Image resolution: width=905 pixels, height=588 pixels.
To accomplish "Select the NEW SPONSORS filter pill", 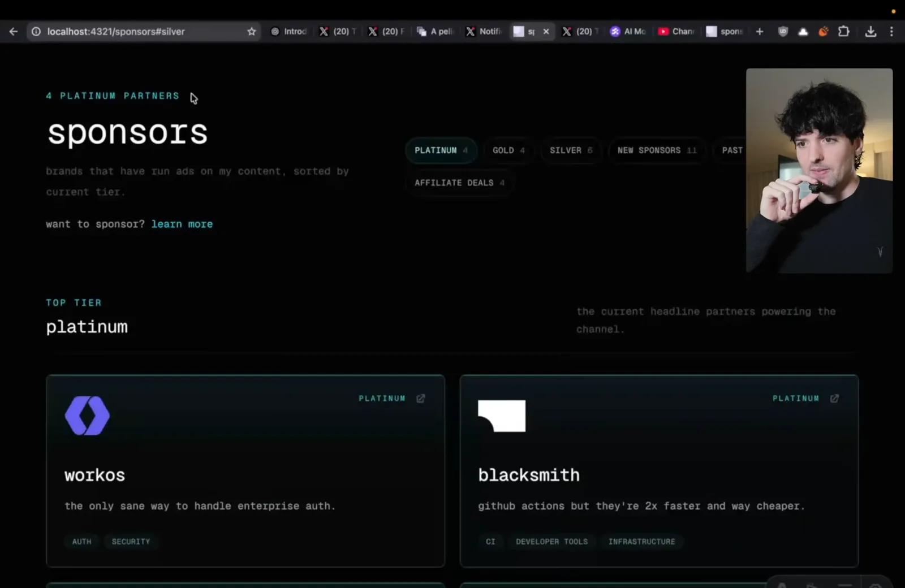I will click(x=657, y=150).
